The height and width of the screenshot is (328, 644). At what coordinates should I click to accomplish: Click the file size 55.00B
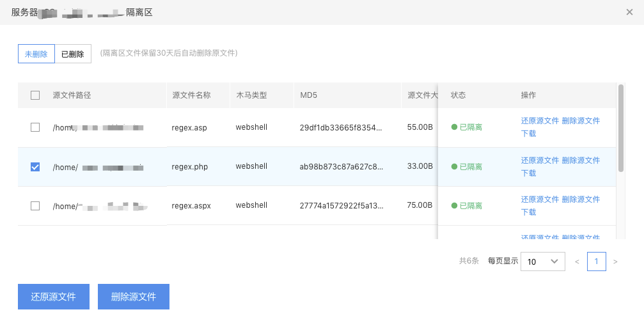(420, 127)
